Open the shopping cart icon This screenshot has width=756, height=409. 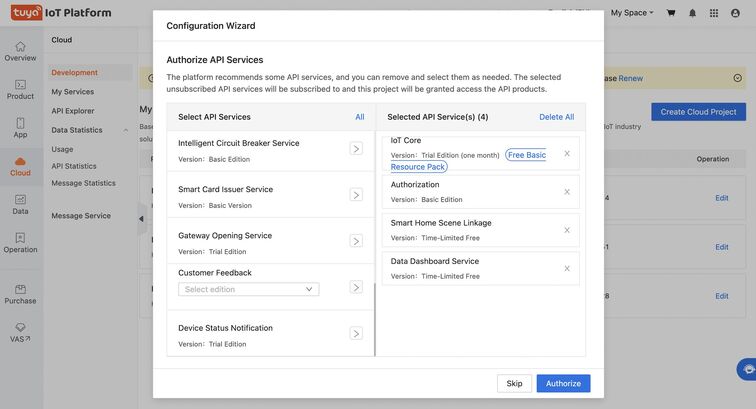(671, 13)
